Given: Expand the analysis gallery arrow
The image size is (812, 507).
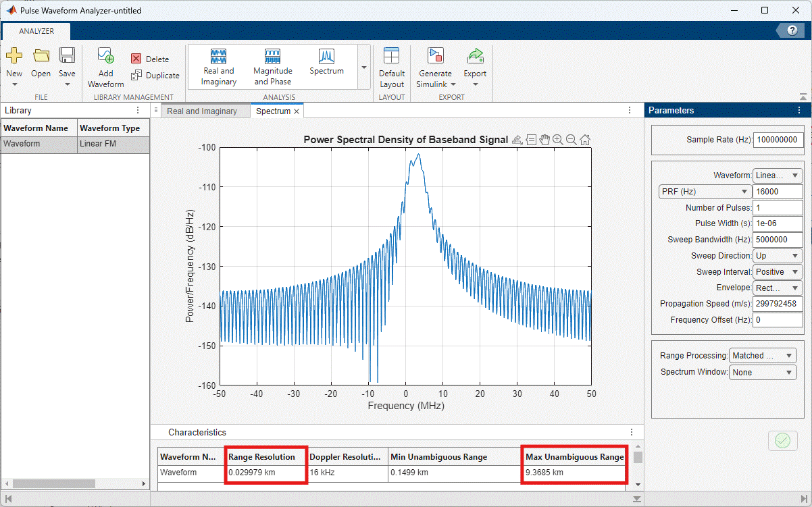Looking at the screenshot, I should (x=364, y=68).
